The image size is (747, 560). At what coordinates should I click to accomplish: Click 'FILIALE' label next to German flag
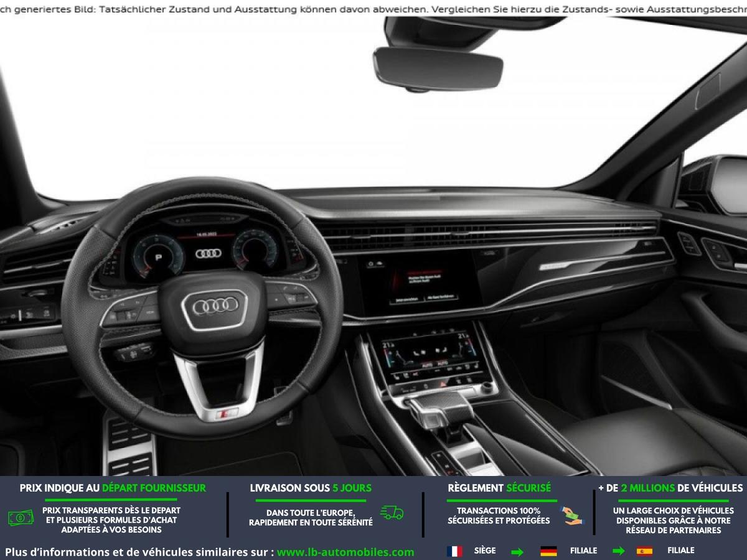click(583, 551)
